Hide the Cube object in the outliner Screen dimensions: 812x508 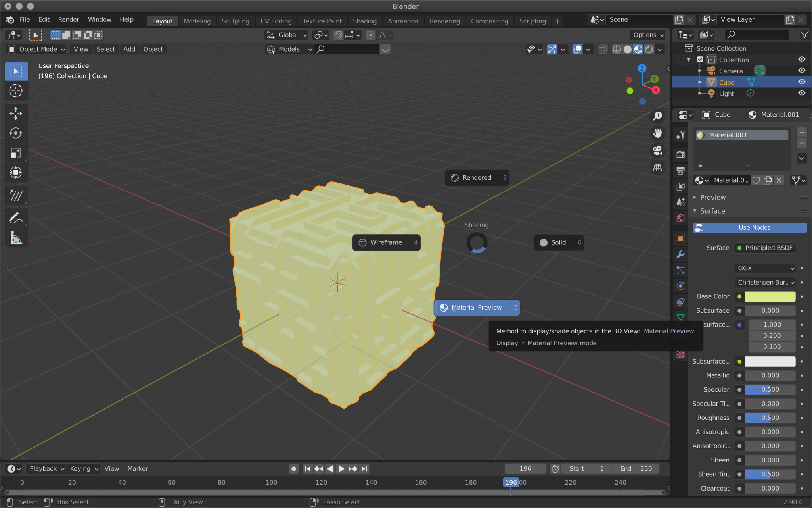click(802, 82)
